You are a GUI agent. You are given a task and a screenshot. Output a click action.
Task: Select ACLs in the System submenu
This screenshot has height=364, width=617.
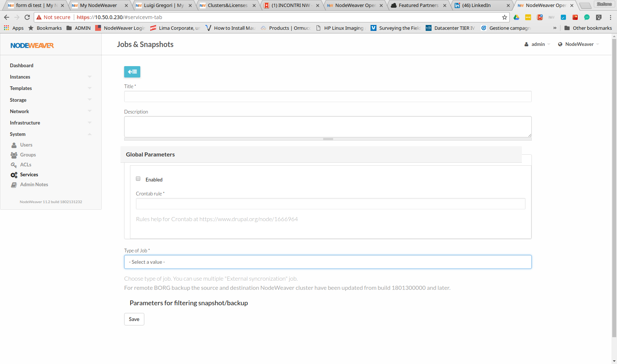(x=26, y=165)
